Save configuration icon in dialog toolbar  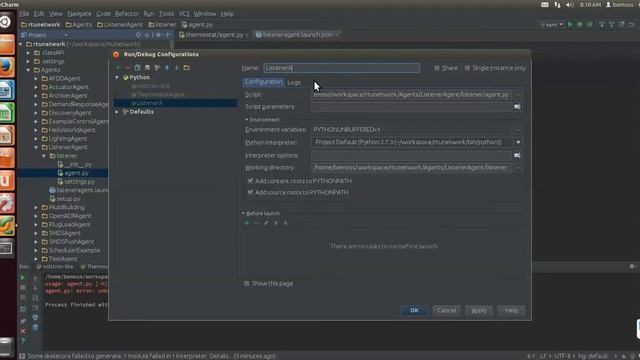pos(147,68)
